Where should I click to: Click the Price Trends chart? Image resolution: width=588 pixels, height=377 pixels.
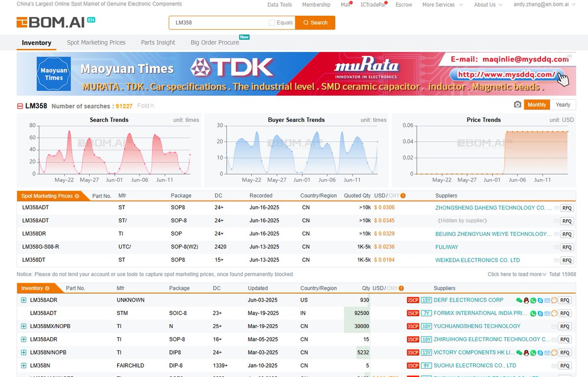pyautogui.click(x=484, y=150)
